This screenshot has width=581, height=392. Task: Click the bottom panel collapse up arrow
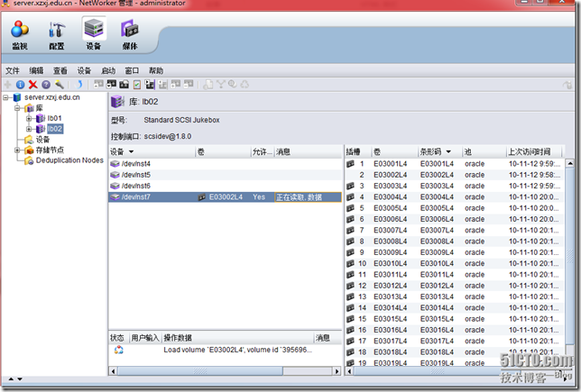click(11, 379)
